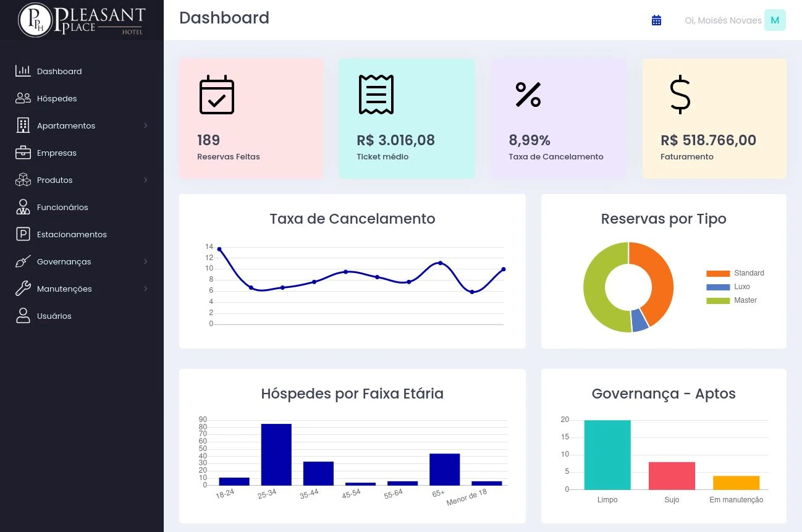Click the Dashboard chart icon in sidebar

[23, 71]
